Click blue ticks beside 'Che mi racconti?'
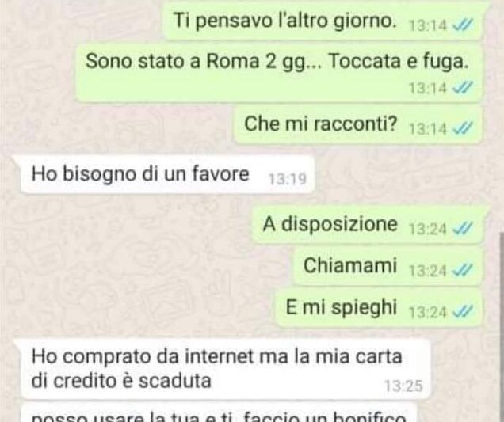Image resolution: width=504 pixels, height=422 pixels. 463,128
